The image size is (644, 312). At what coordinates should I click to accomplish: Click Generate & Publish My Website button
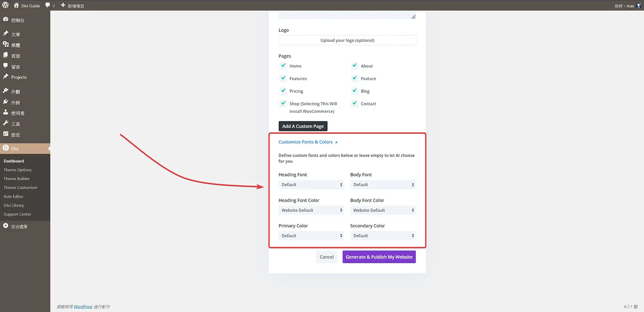tap(379, 257)
